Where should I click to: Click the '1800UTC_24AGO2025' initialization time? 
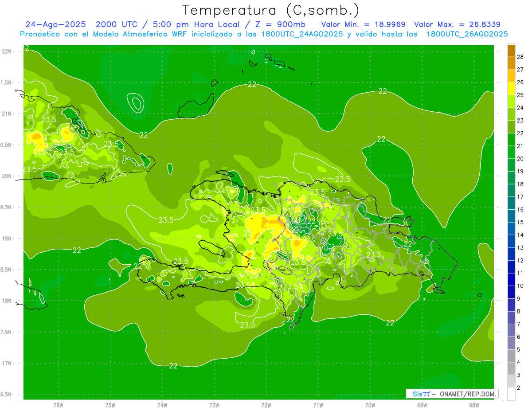click(302, 34)
